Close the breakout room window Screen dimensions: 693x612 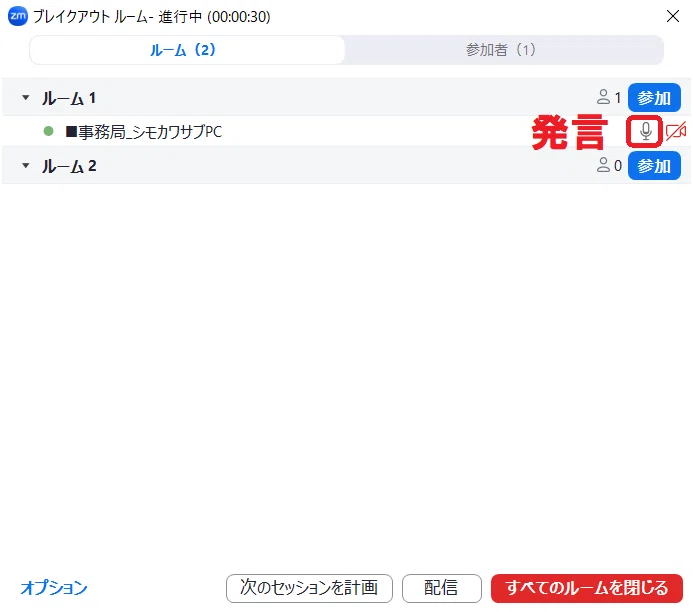tap(673, 16)
